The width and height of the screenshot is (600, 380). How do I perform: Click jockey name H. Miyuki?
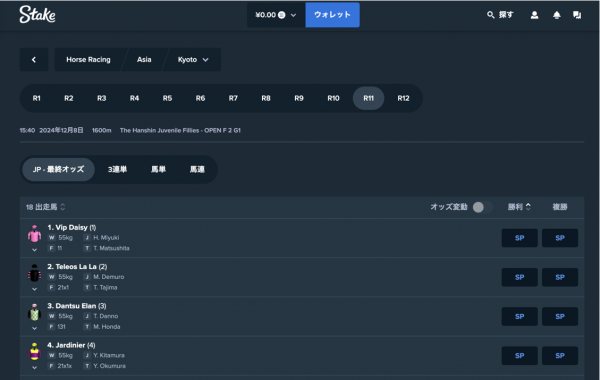click(x=106, y=238)
